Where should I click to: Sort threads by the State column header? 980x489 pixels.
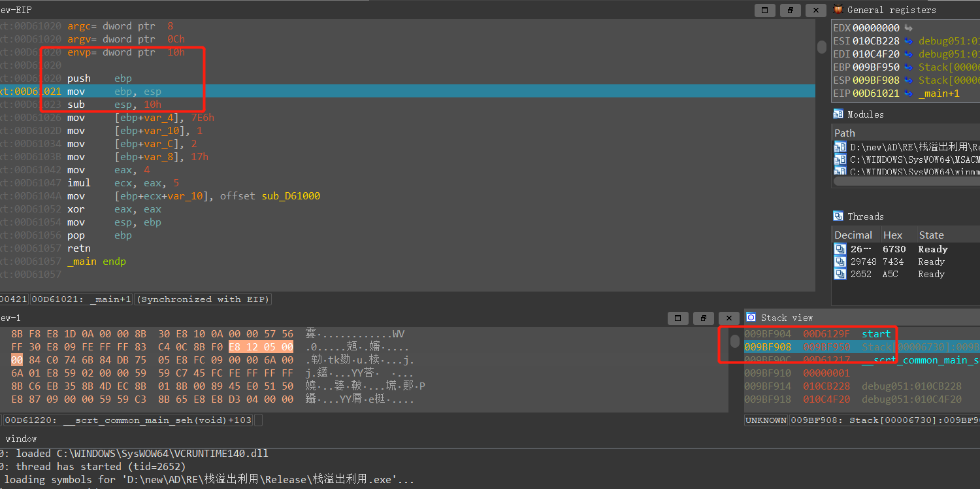point(931,235)
